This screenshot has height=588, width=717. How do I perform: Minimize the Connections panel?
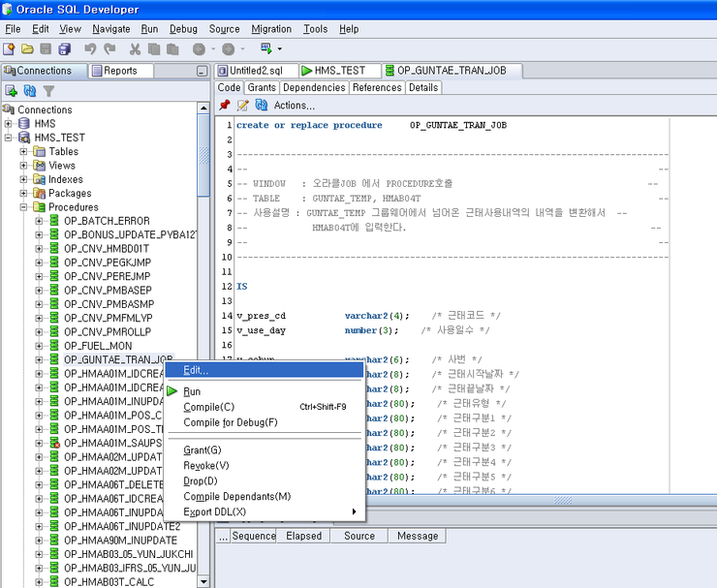(202, 71)
